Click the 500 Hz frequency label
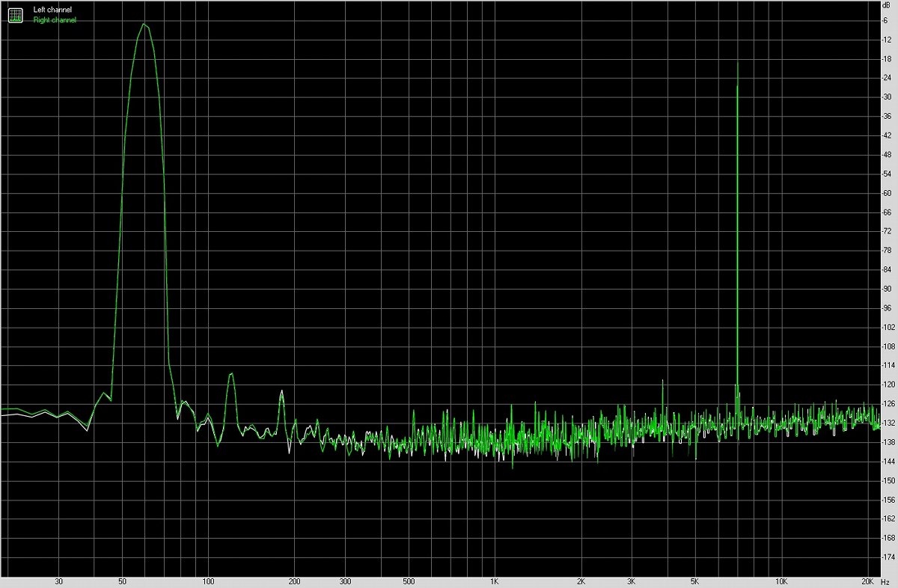Viewport: 898px width, 588px height. pos(408,581)
